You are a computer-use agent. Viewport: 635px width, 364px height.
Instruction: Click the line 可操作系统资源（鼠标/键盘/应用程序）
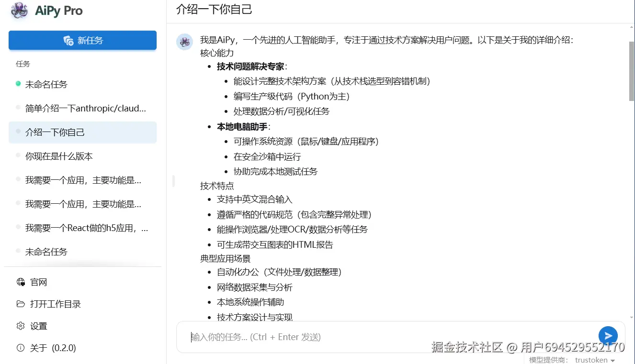306,142
